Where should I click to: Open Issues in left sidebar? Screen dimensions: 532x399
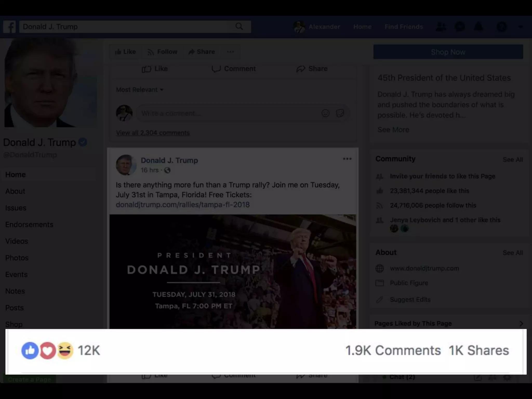click(x=16, y=208)
